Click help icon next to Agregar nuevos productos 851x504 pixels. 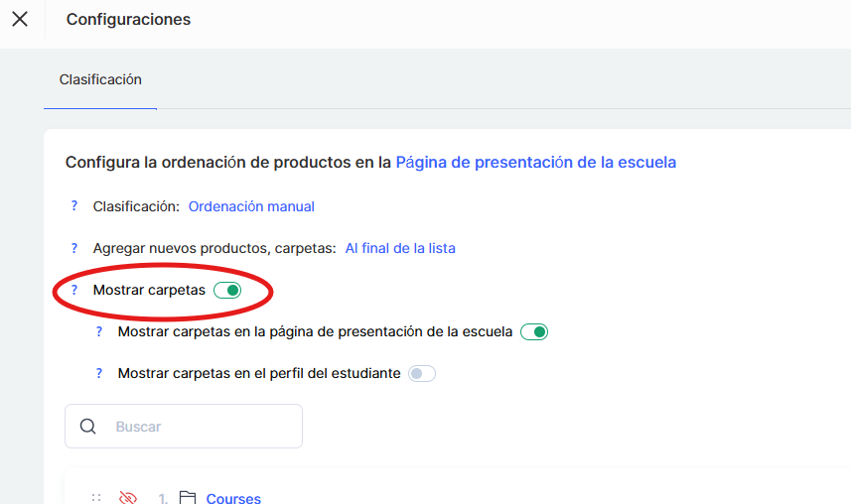point(73,248)
